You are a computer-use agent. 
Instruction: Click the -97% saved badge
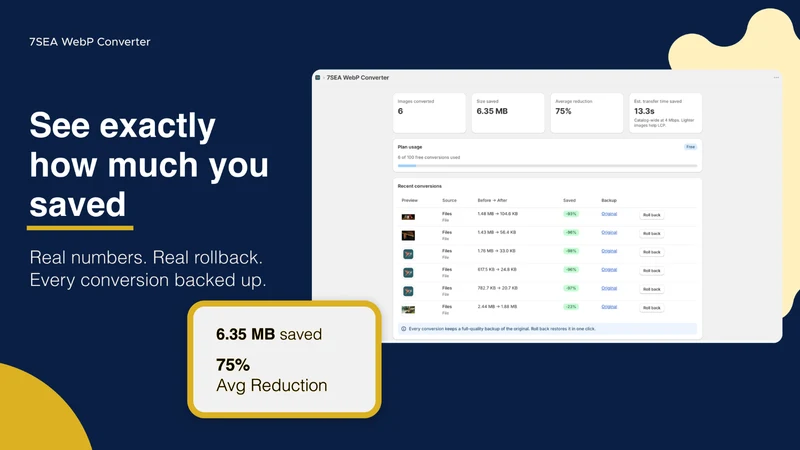click(571, 288)
